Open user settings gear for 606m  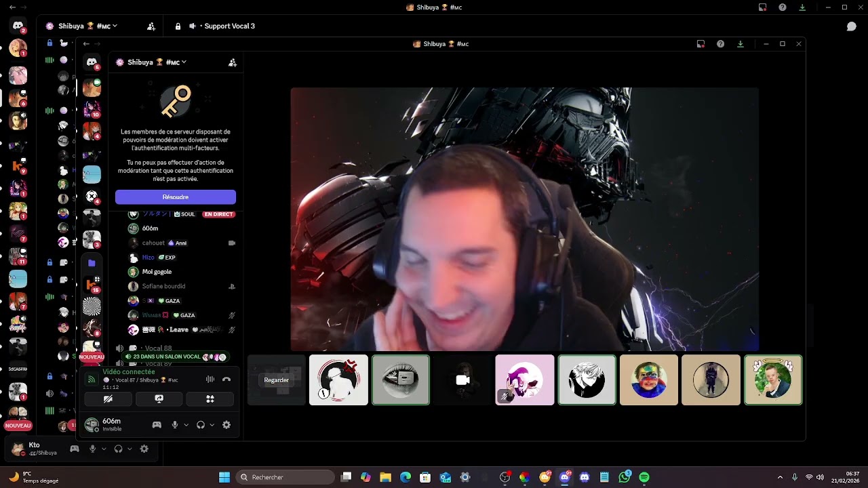pyautogui.click(x=226, y=425)
